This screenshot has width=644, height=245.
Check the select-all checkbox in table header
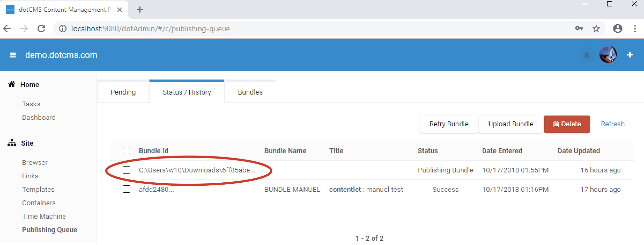click(x=127, y=151)
